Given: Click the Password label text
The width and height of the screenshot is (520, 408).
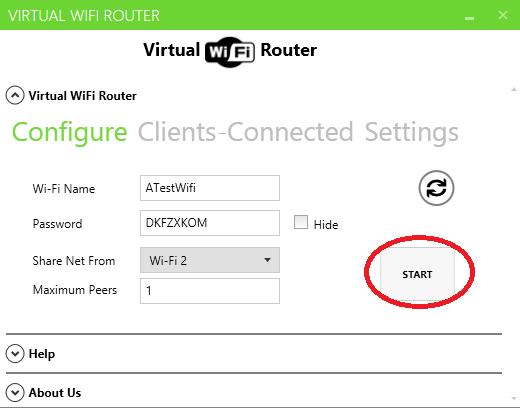Looking at the screenshot, I should [57, 224].
